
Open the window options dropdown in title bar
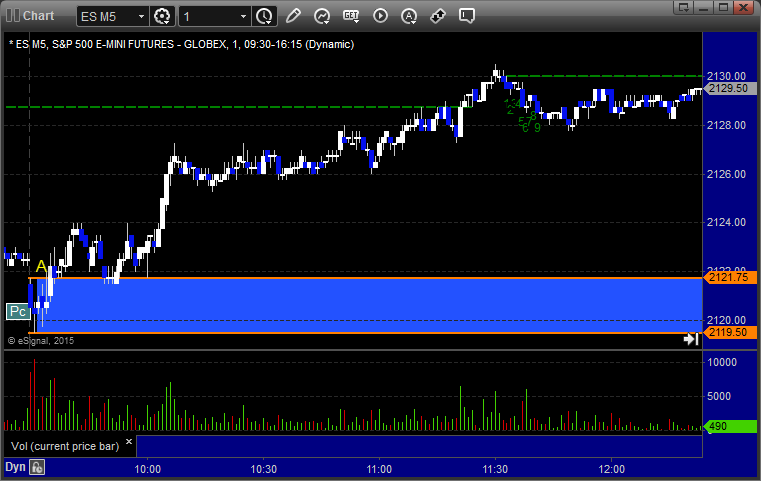684,7
